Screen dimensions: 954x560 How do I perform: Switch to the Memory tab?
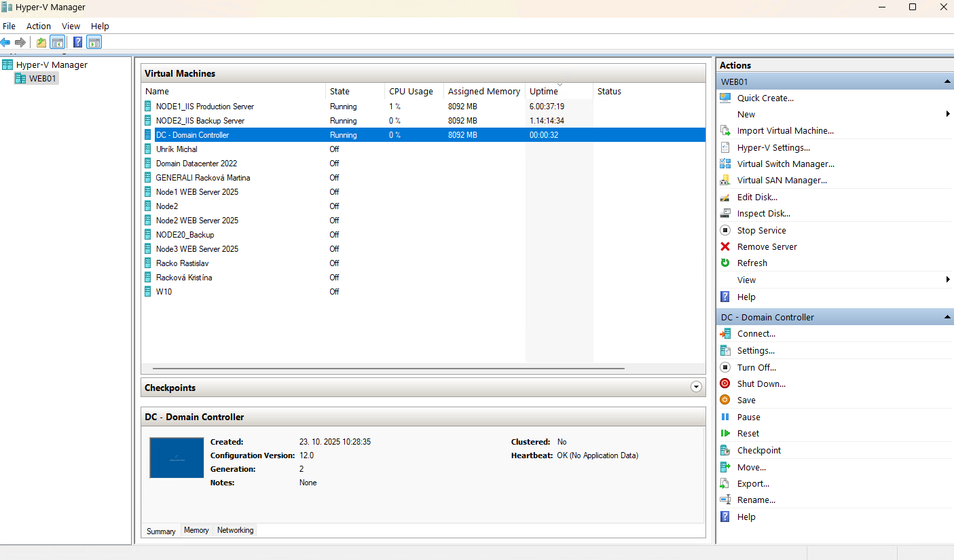[196, 530]
